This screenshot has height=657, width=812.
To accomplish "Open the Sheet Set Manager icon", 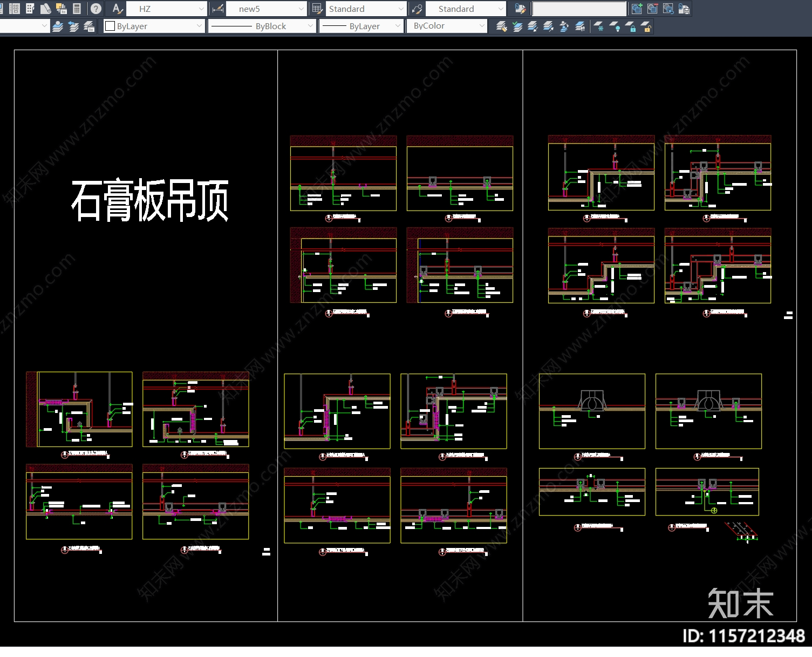I will [46, 9].
